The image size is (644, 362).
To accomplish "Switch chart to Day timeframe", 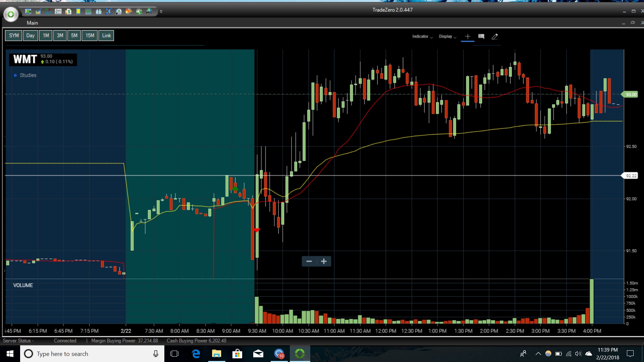I will tap(31, 36).
